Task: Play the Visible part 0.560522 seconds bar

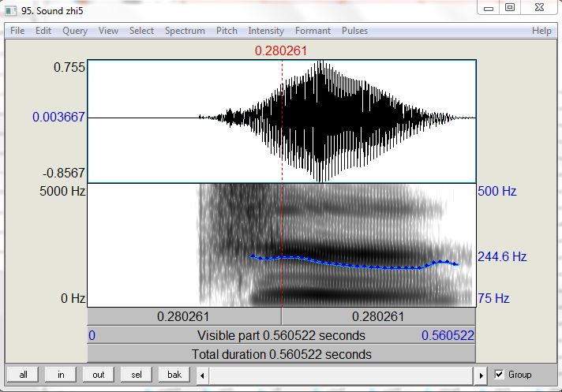Action: tap(281, 335)
